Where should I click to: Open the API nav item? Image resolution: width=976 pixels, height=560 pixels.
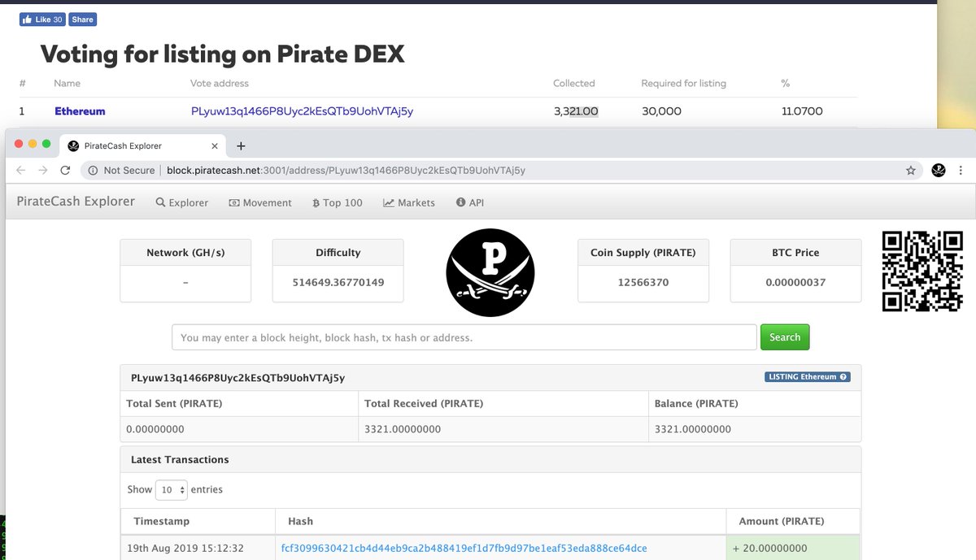pos(470,202)
